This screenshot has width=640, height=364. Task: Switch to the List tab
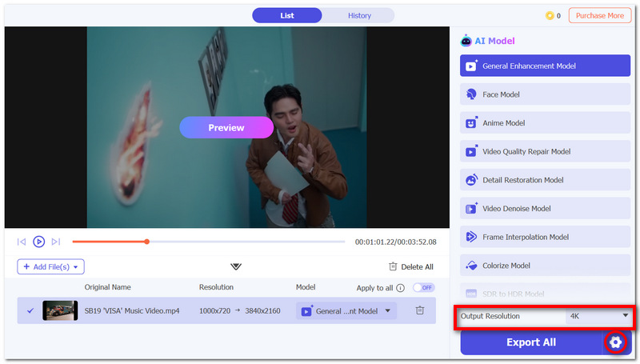[287, 15]
